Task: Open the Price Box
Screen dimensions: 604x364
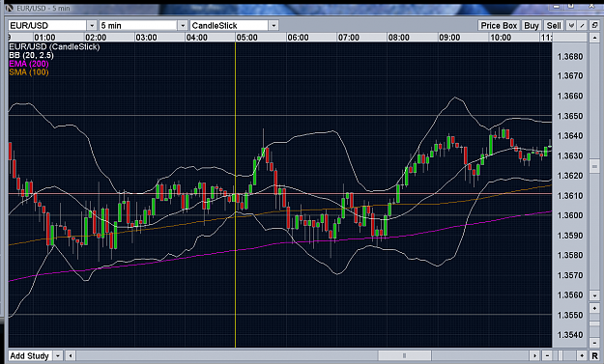Action: (x=499, y=26)
